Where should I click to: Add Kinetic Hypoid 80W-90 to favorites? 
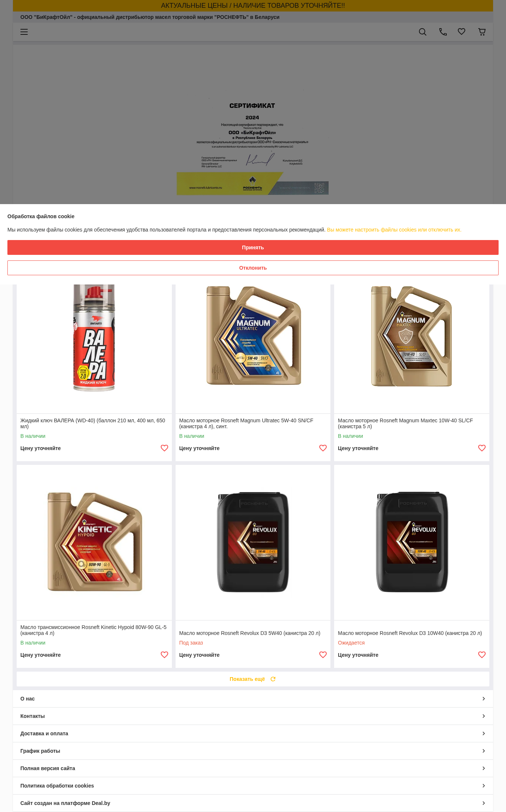164,655
